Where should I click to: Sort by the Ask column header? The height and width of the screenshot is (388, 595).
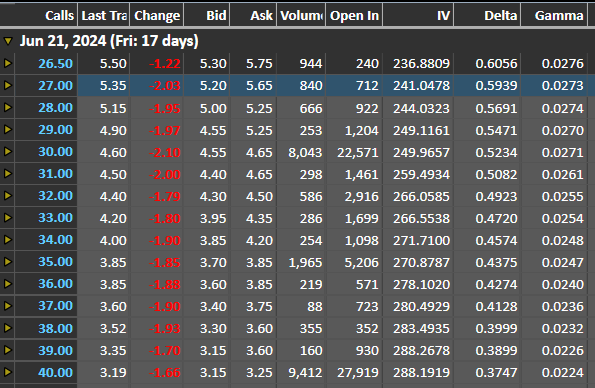click(x=253, y=15)
